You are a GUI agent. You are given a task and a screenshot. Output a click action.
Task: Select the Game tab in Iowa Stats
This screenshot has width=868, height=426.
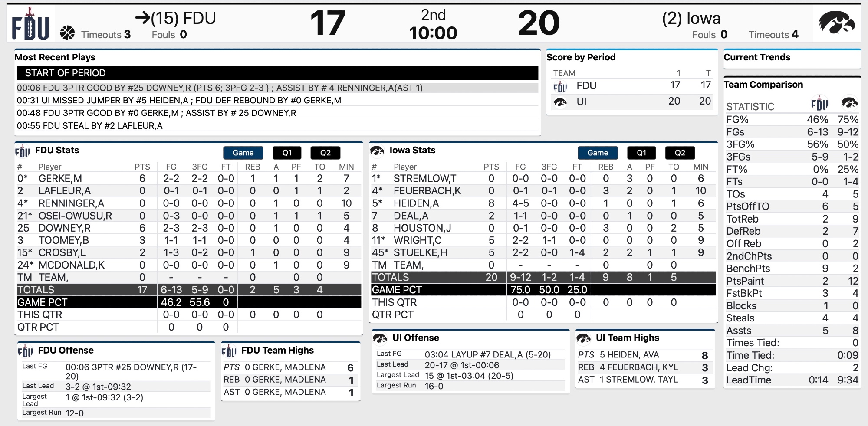click(x=598, y=153)
